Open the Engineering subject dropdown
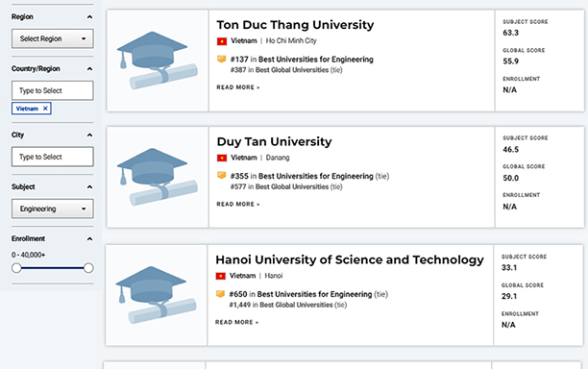 (x=53, y=209)
